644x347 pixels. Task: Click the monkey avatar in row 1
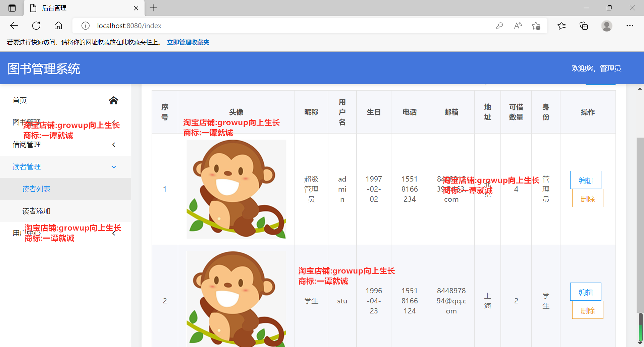click(x=236, y=189)
